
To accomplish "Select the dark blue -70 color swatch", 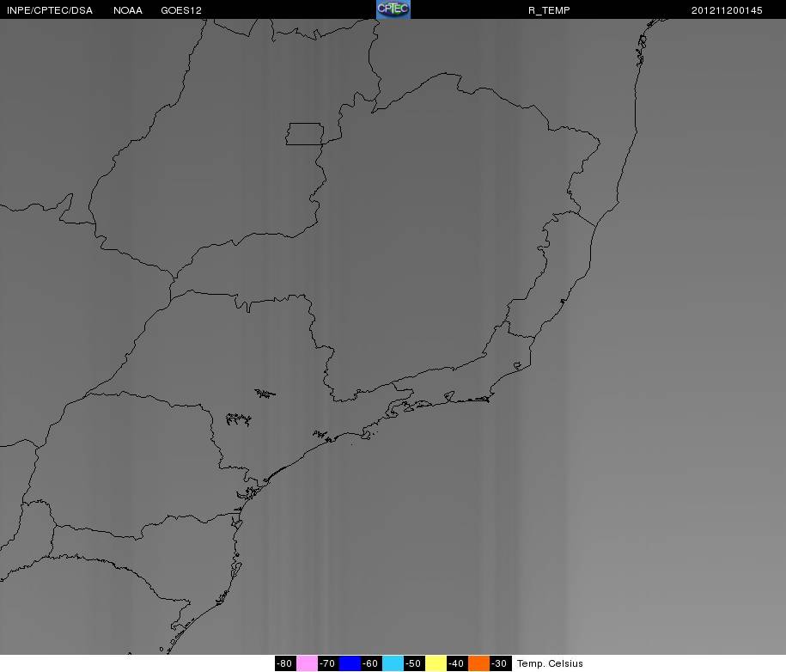I will 350,663.
